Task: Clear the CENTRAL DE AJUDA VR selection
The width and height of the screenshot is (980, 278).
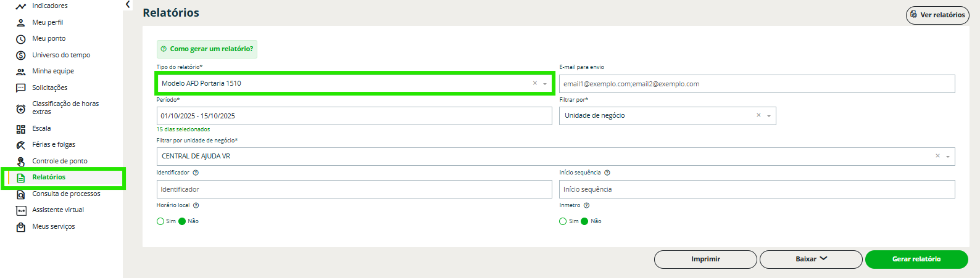Action: click(x=937, y=156)
